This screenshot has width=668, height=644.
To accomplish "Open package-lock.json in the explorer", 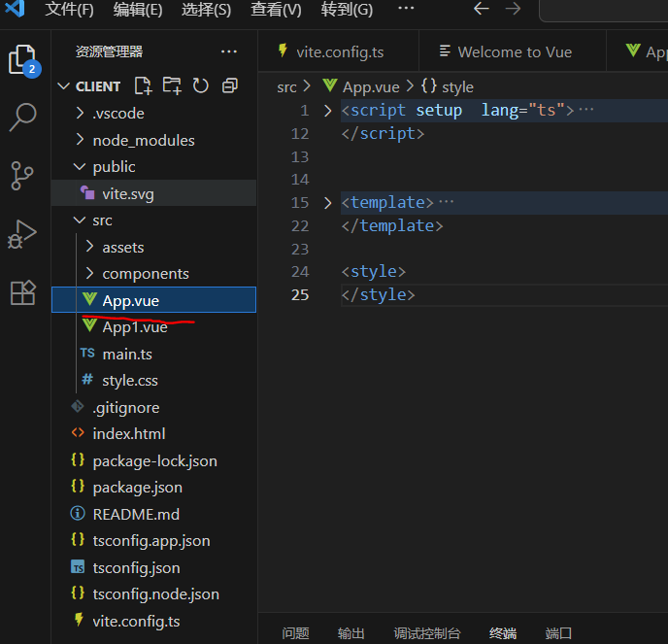I will click(154, 460).
